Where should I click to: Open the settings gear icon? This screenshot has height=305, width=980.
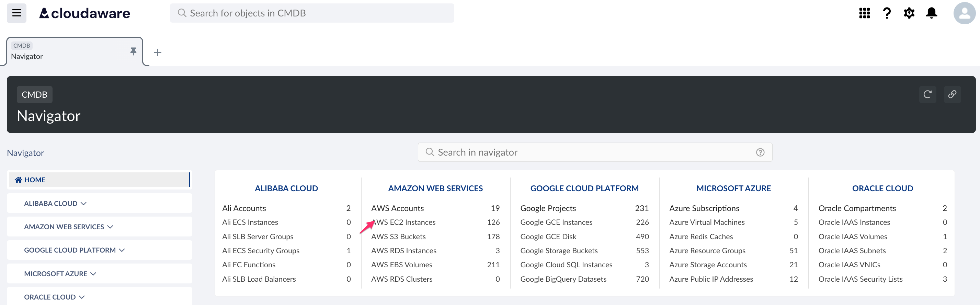909,13
